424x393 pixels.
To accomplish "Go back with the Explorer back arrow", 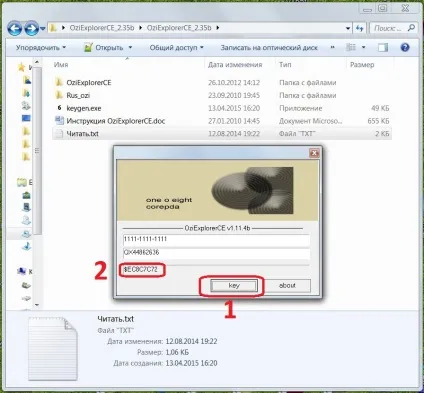I will (15, 28).
